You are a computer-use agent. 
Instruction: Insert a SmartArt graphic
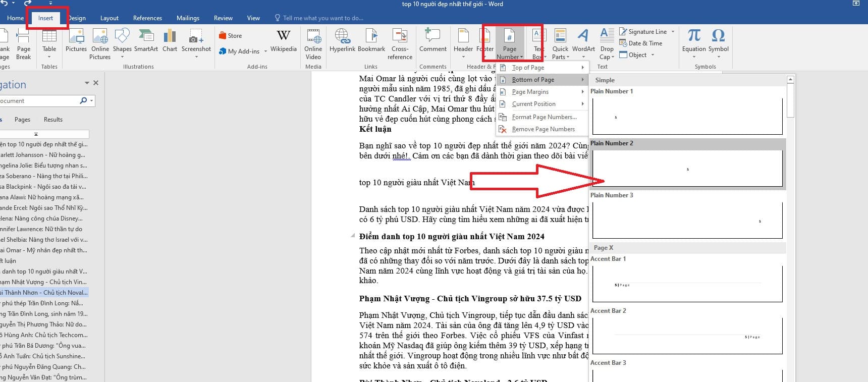point(146,41)
